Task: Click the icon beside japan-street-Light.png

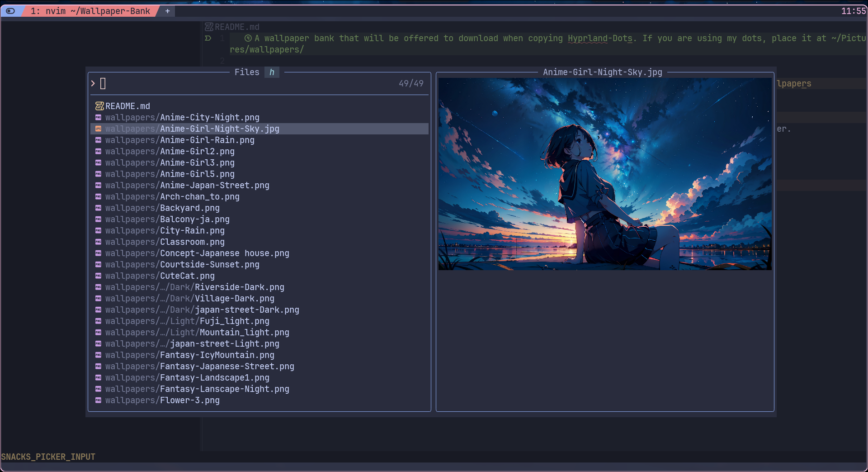Action: click(x=98, y=343)
